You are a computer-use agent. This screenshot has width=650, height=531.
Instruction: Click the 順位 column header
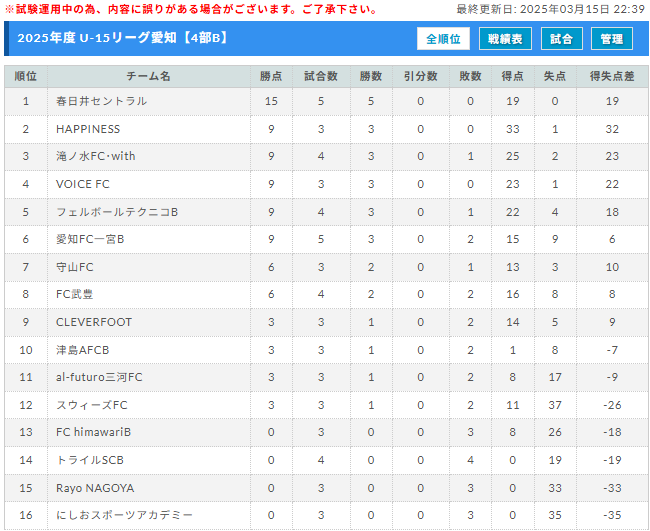26,76
